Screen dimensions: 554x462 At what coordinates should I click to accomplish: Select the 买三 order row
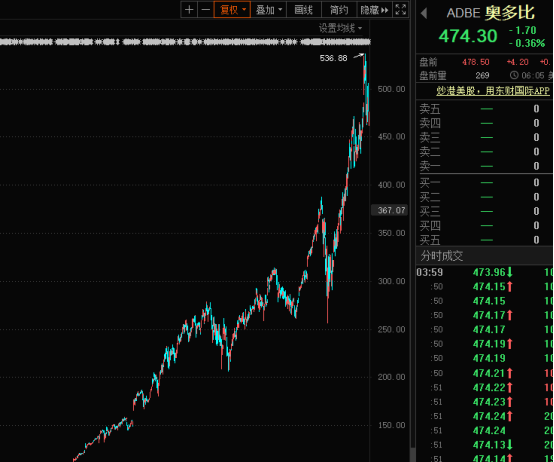click(x=484, y=211)
